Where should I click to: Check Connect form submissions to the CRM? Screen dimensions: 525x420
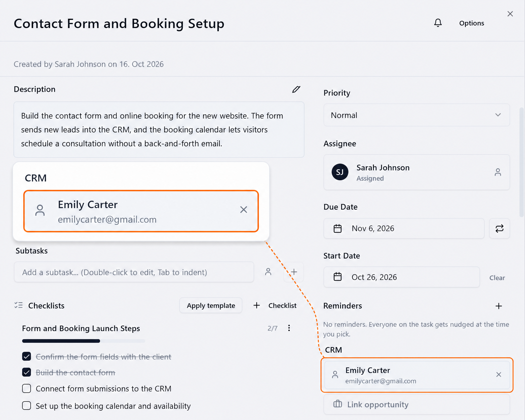tap(27, 389)
